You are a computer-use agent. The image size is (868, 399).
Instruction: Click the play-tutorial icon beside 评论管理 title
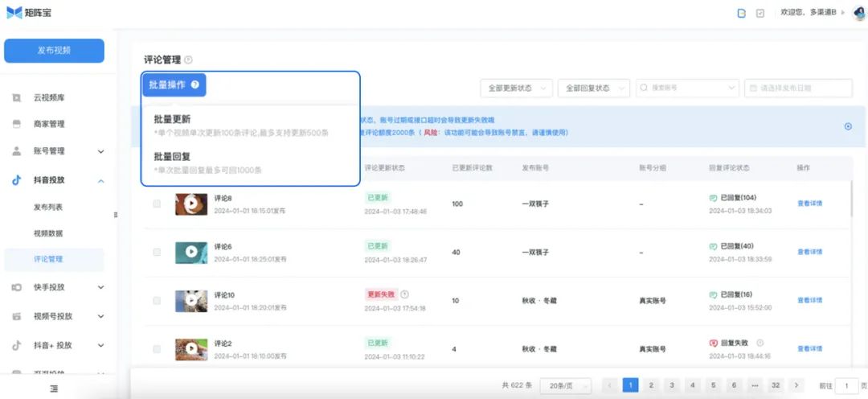click(x=188, y=60)
